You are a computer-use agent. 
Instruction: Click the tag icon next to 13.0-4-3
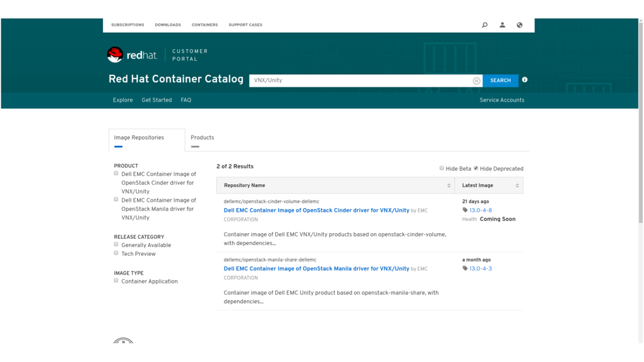(x=465, y=268)
